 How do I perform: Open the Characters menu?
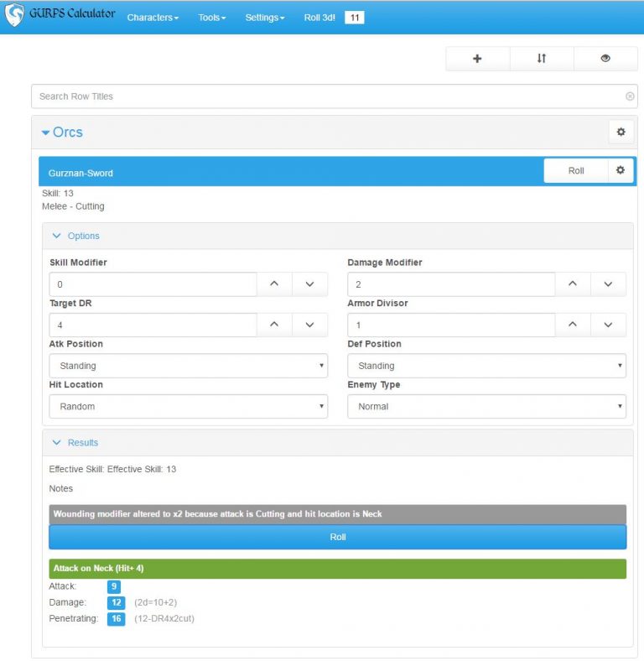click(153, 18)
